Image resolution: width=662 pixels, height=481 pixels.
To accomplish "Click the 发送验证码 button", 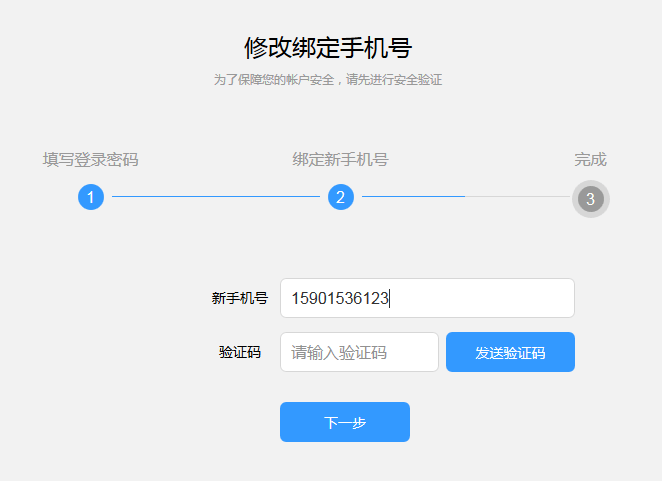I will point(510,352).
